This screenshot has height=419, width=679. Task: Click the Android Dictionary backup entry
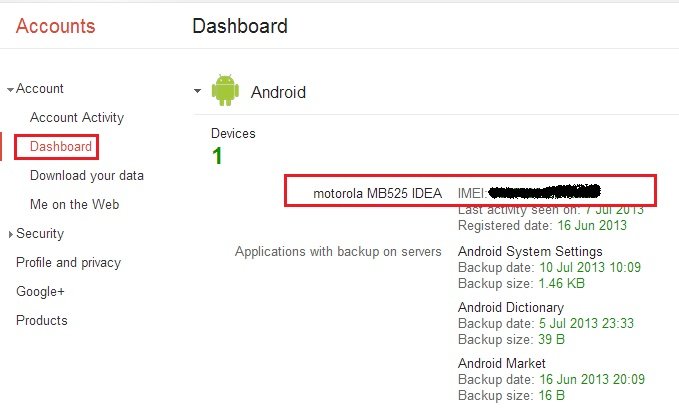pyautogui.click(x=511, y=307)
